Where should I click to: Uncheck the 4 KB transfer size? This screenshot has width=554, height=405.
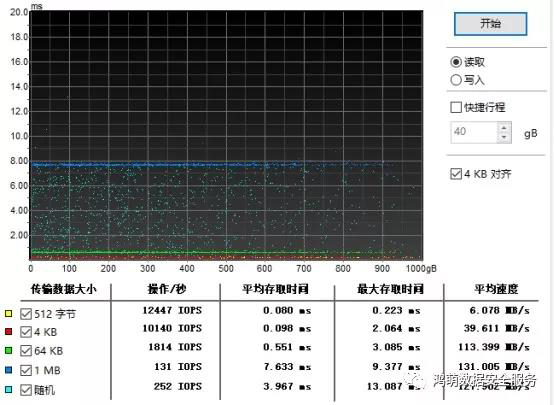pyautogui.click(x=26, y=332)
